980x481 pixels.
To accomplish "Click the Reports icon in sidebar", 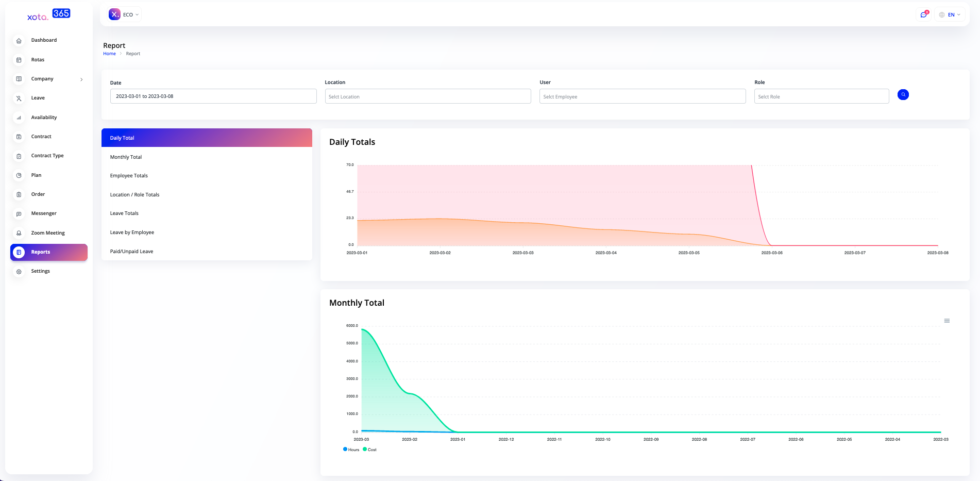I will click(19, 253).
